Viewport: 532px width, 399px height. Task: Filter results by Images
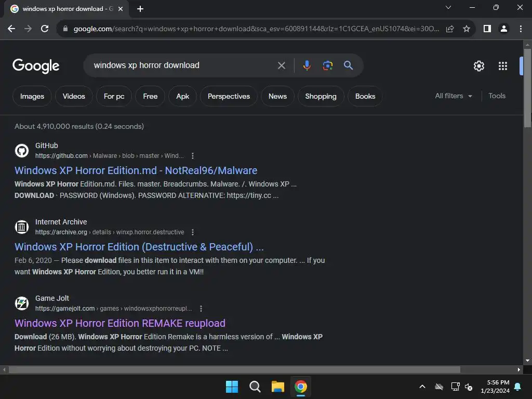(x=32, y=96)
